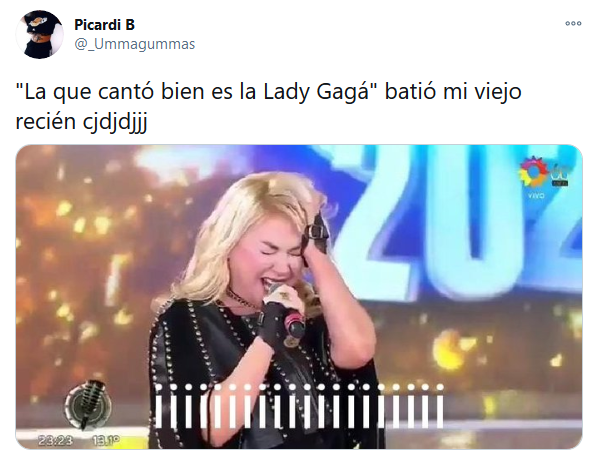Click the VIVO live label in the video
The image size is (598, 467).
click(x=536, y=195)
